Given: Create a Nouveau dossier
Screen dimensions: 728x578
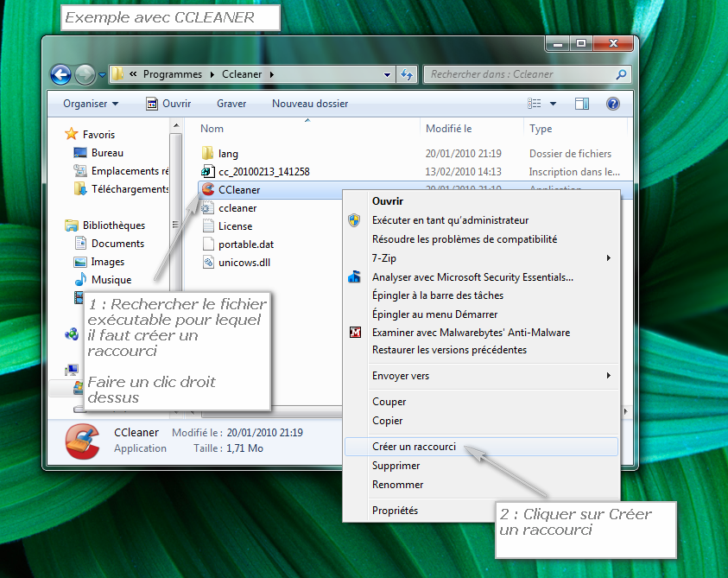Looking at the screenshot, I should tap(310, 104).
